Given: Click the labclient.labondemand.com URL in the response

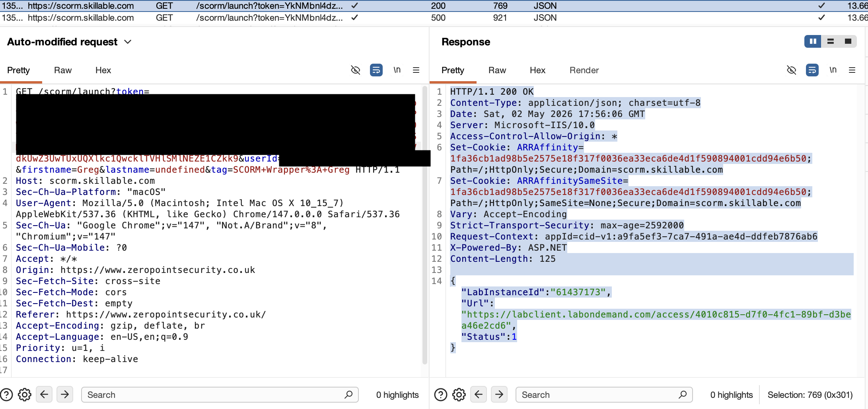Looking at the screenshot, I should point(656,320).
